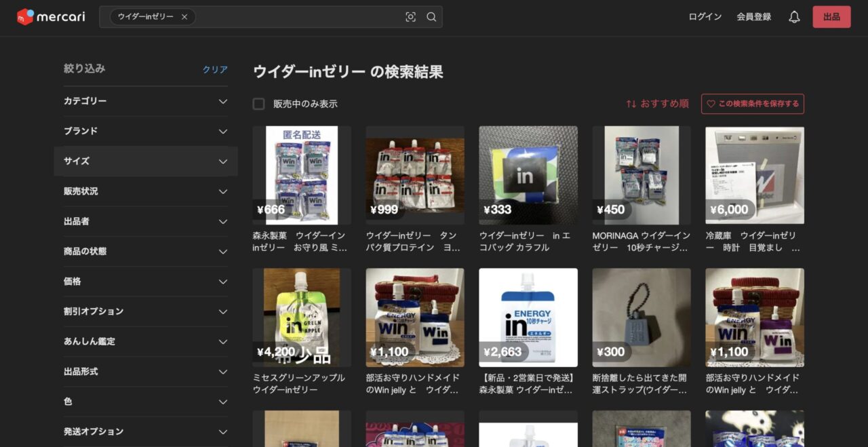Click the magnifier search icon

(x=431, y=17)
